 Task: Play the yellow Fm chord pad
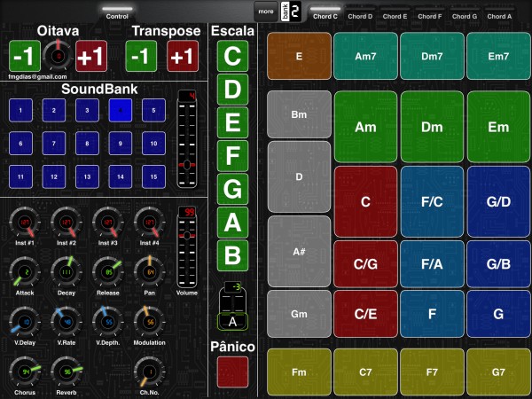(299, 372)
